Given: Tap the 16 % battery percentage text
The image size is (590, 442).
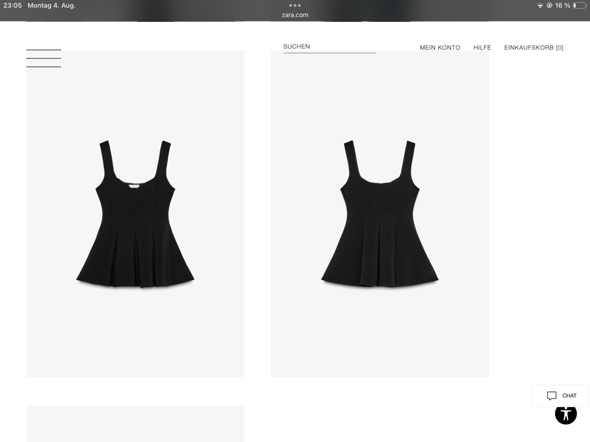Looking at the screenshot, I should [x=563, y=6].
